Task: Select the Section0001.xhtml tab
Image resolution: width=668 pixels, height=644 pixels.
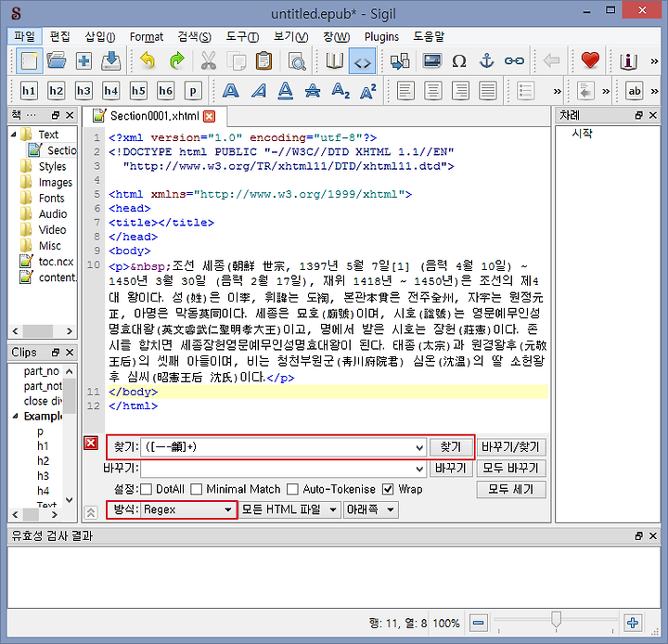Action: [154, 116]
